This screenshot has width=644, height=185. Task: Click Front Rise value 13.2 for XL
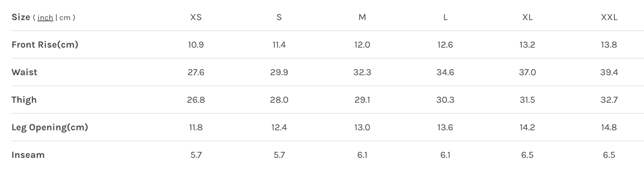[x=527, y=45]
